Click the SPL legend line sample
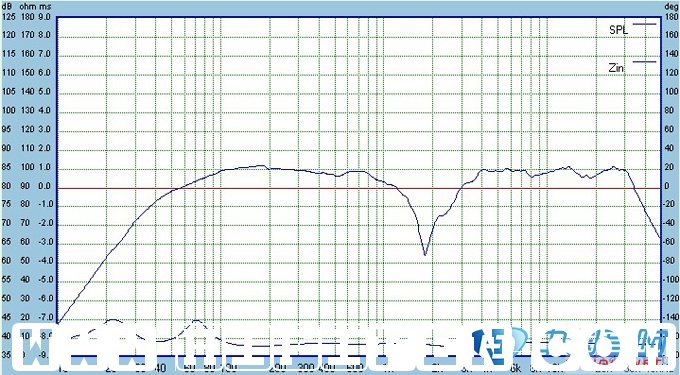 (644, 24)
